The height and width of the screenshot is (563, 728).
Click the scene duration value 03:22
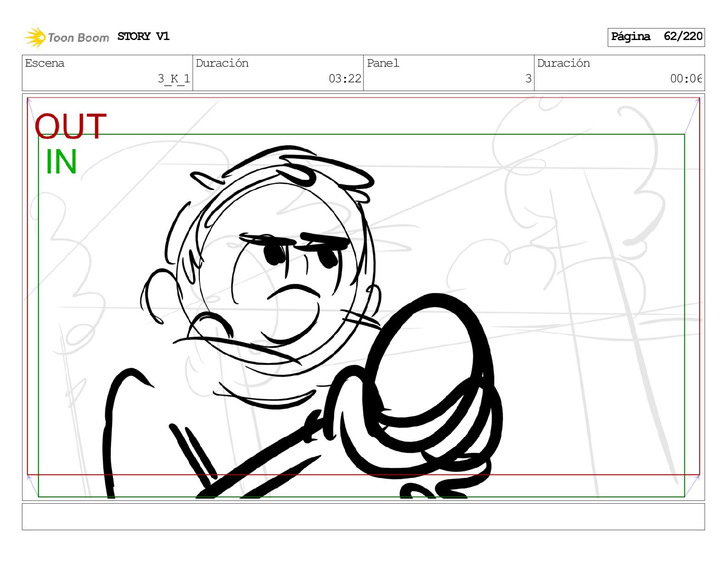point(345,79)
